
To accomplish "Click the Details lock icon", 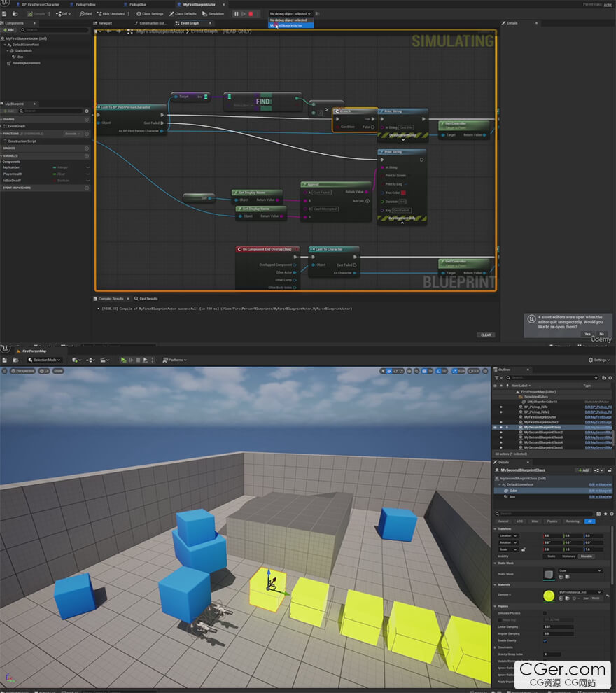I will point(610,470).
